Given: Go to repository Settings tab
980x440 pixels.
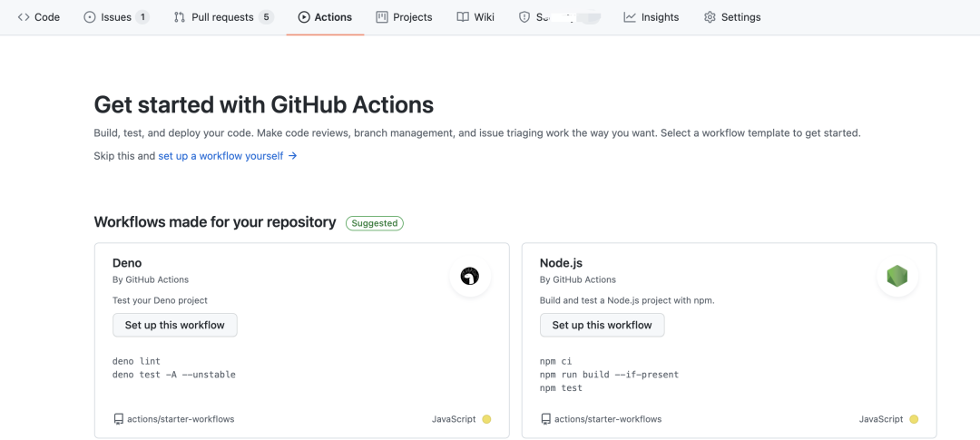Looking at the screenshot, I should click(732, 17).
